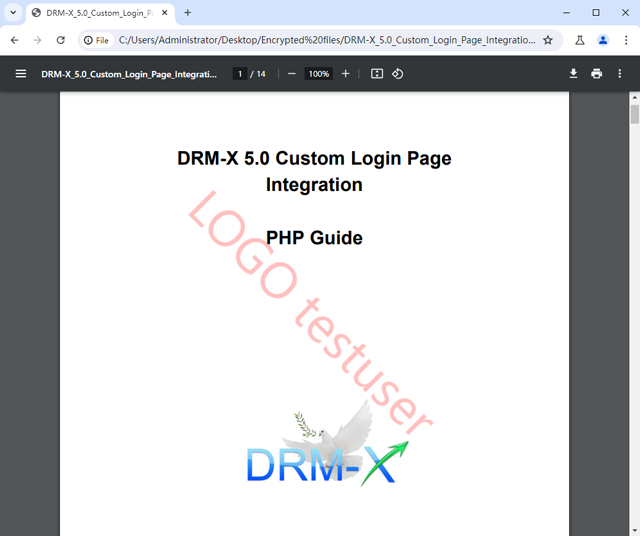Click 'DRM-X 5.0 Custom Login Page' heading

click(x=314, y=158)
